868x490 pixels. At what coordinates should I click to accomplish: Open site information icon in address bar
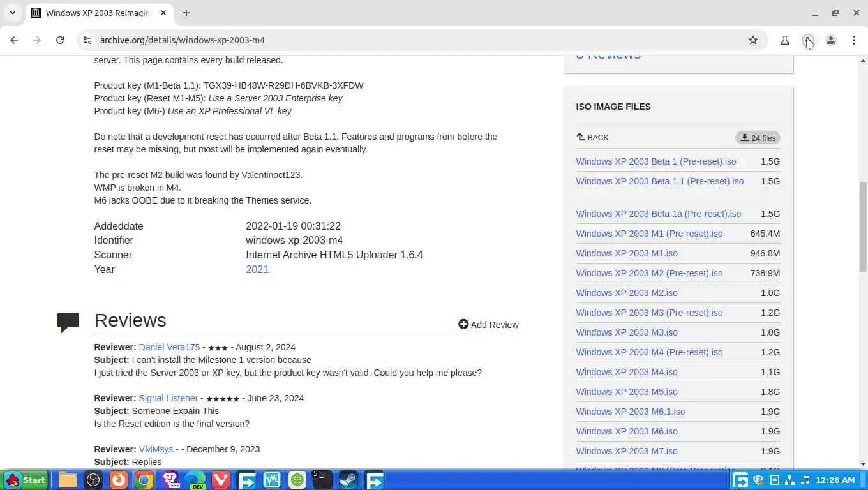87,40
